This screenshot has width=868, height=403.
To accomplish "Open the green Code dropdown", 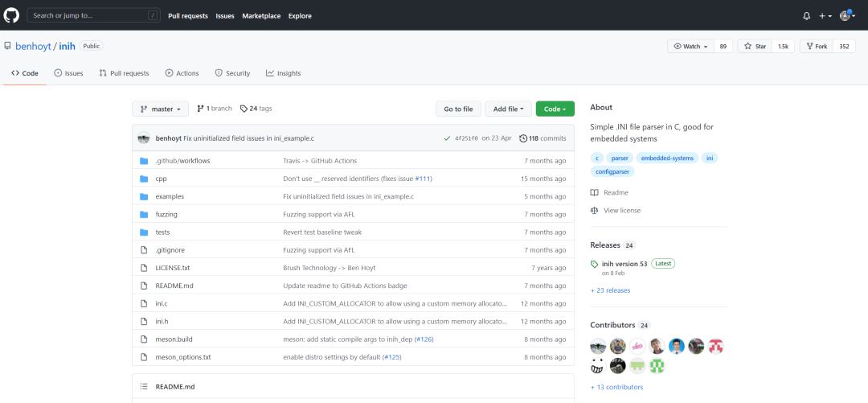I will point(555,109).
